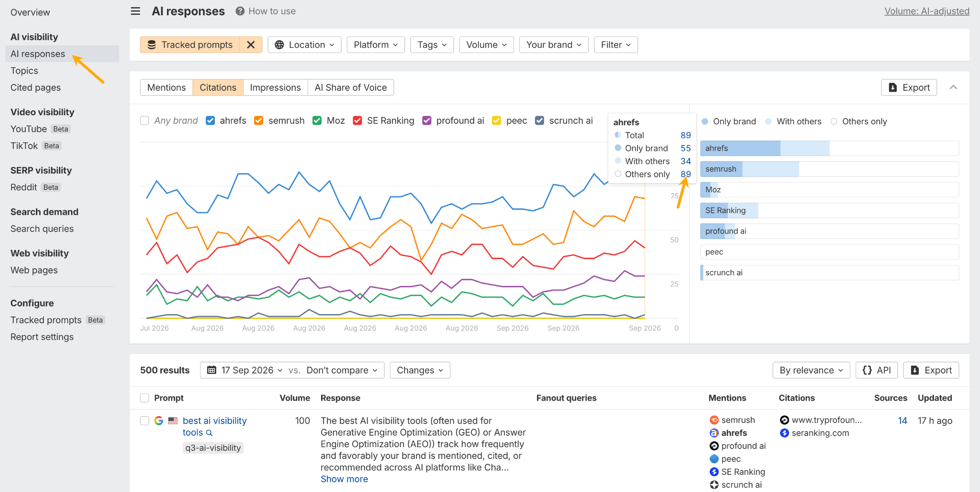Screen dimensions: 980x492
Task: Toggle the Any brand checkbox
Action: pos(145,120)
